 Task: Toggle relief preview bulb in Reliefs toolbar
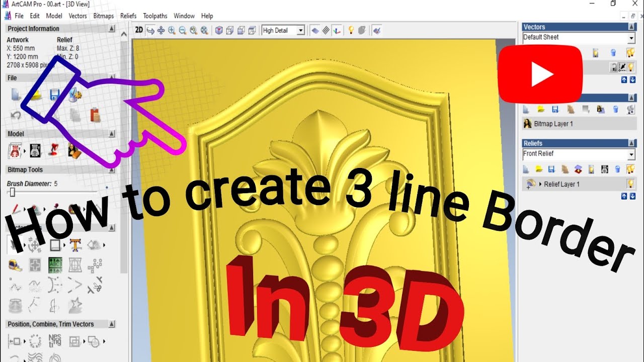[x=592, y=169]
